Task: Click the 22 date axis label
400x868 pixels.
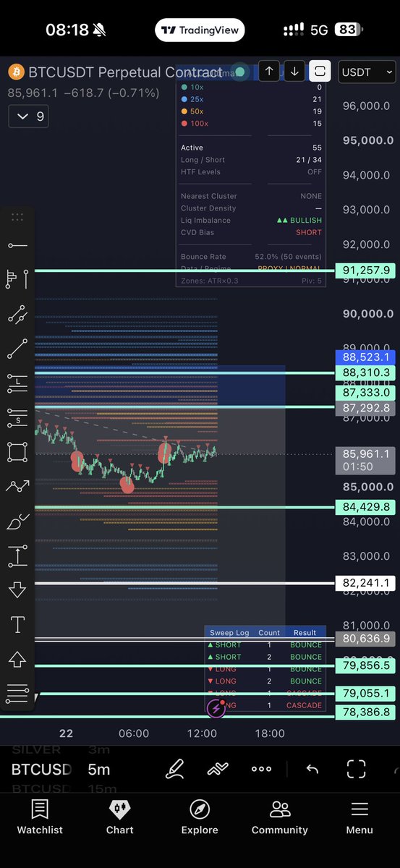Action: (67, 733)
